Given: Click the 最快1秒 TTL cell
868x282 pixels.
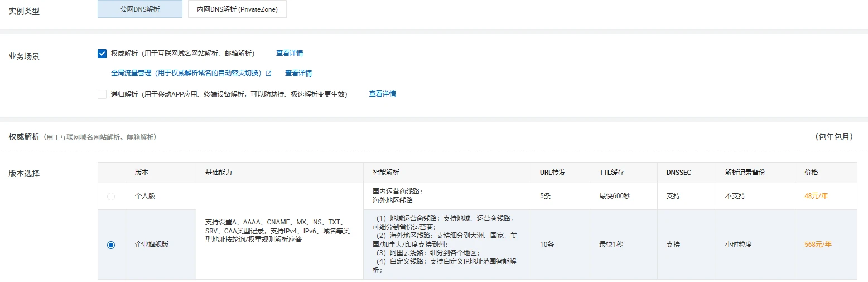Looking at the screenshot, I should point(611,245).
